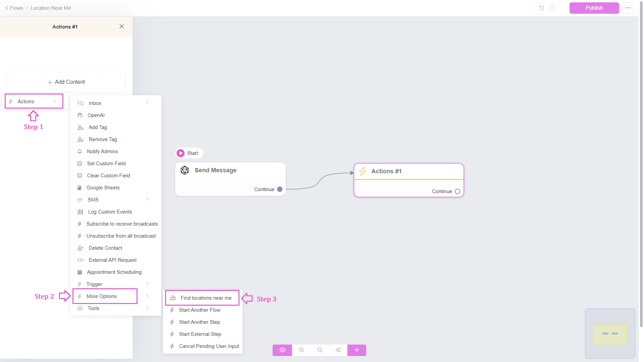Toggle the eye preview button
The height and width of the screenshot is (362, 644).
pos(282,350)
